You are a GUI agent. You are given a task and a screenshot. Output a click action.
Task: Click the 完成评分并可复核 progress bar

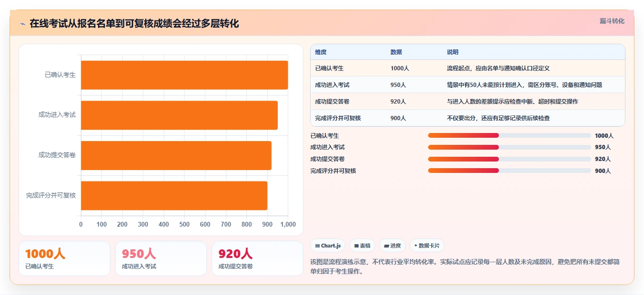pyautogui.click(x=509, y=171)
